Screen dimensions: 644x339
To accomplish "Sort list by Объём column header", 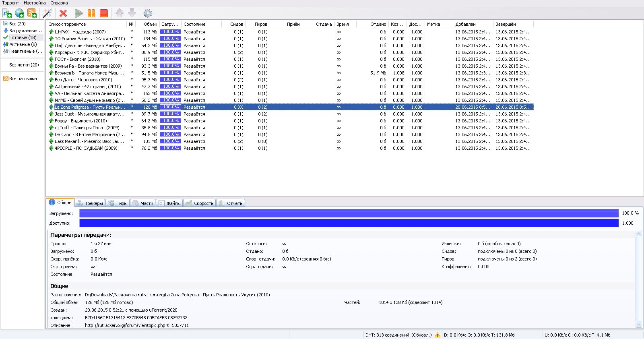I will (150, 24).
